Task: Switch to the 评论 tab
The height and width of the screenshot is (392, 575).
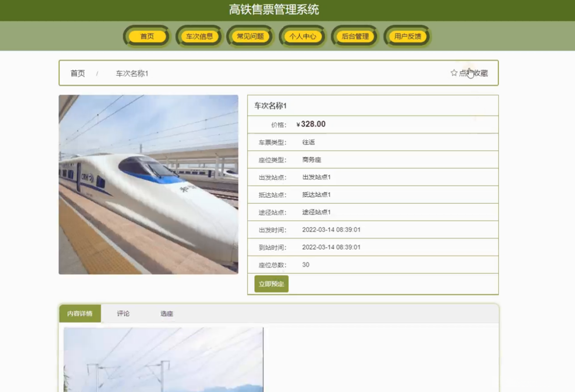Action: click(x=123, y=314)
